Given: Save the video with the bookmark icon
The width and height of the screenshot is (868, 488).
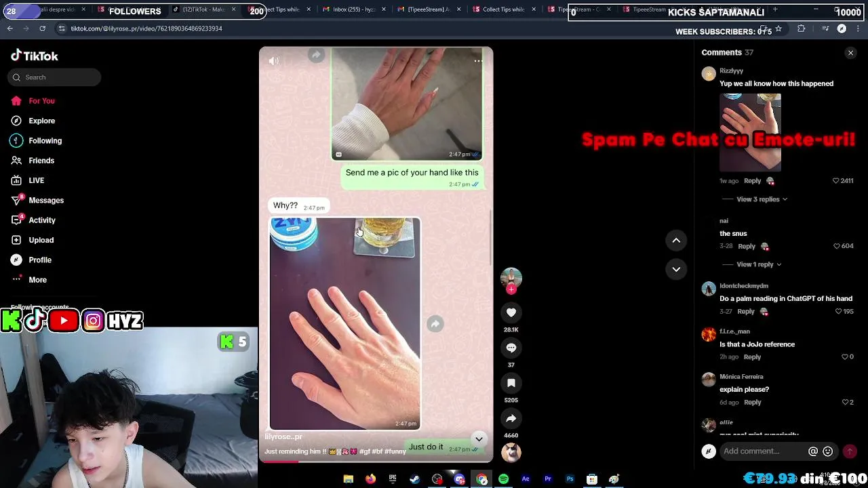Looking at the screenshot, I should tap(511, 383).
